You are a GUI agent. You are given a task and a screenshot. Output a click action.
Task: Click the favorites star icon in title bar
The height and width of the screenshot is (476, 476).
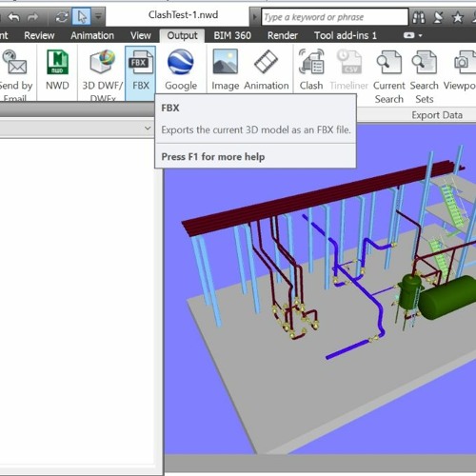(457, 17)
